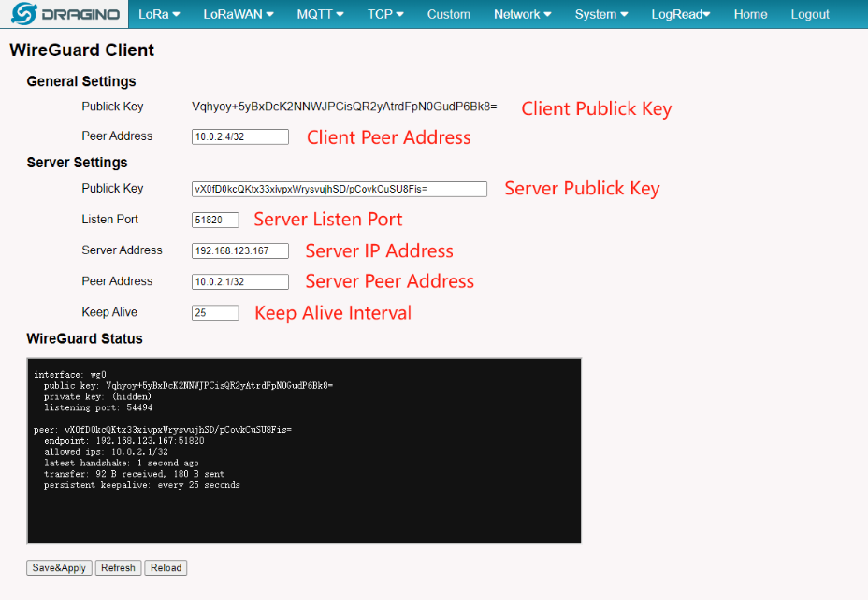Screen dimensions: 868x600
Task: Click the Dragino logo
Action: click(65, 14)
